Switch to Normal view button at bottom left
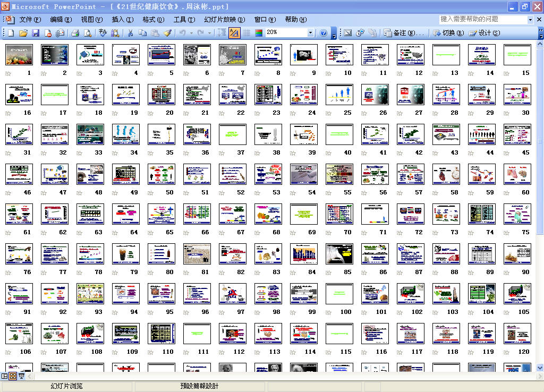This screenshot has height=392, width=544. (4, 376)
